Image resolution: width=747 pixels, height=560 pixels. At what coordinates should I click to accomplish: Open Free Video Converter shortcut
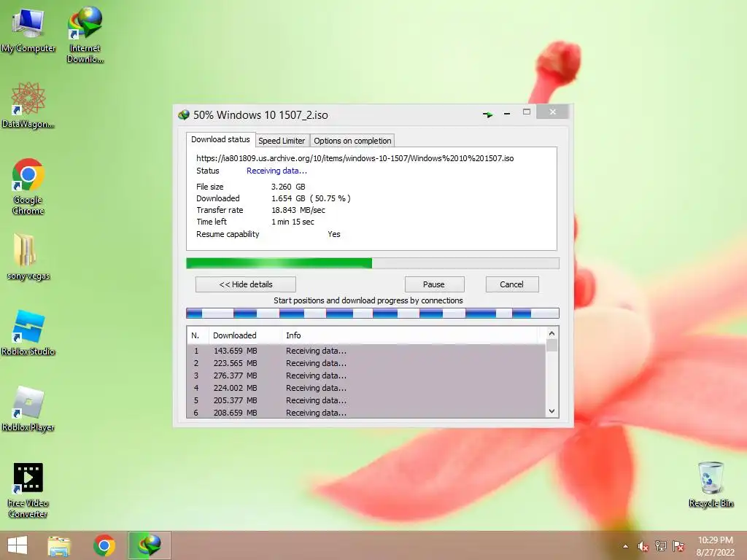[x=28, y=491]
